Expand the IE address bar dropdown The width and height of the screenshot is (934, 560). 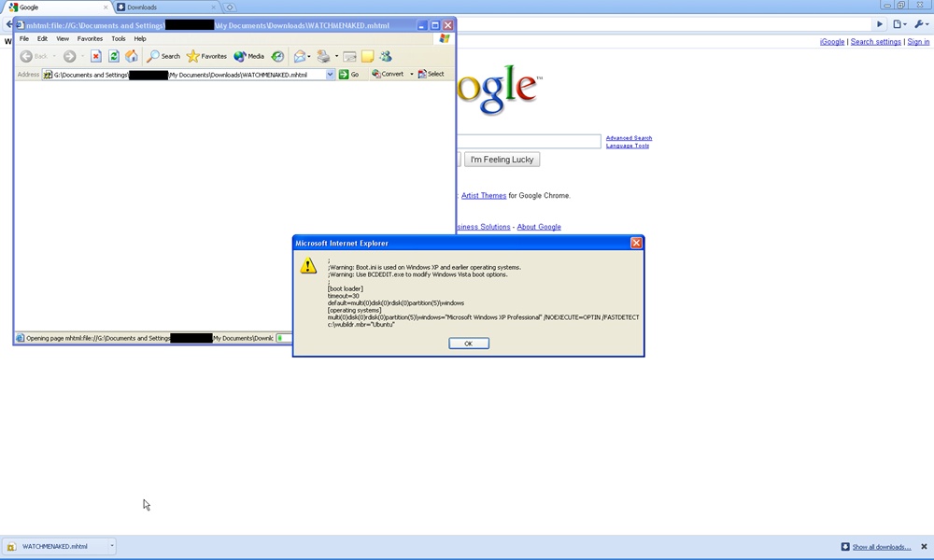pyautogui.click(x=330, y=75)
